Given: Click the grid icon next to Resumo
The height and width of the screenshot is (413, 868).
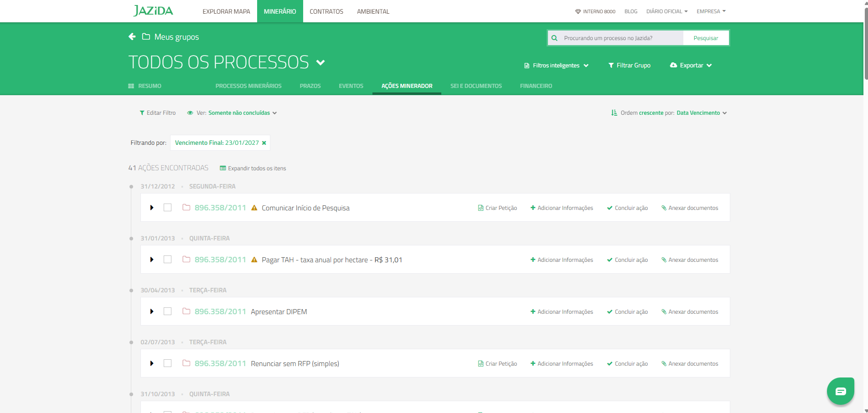Looking at the screenshot, I should (131, 86).
